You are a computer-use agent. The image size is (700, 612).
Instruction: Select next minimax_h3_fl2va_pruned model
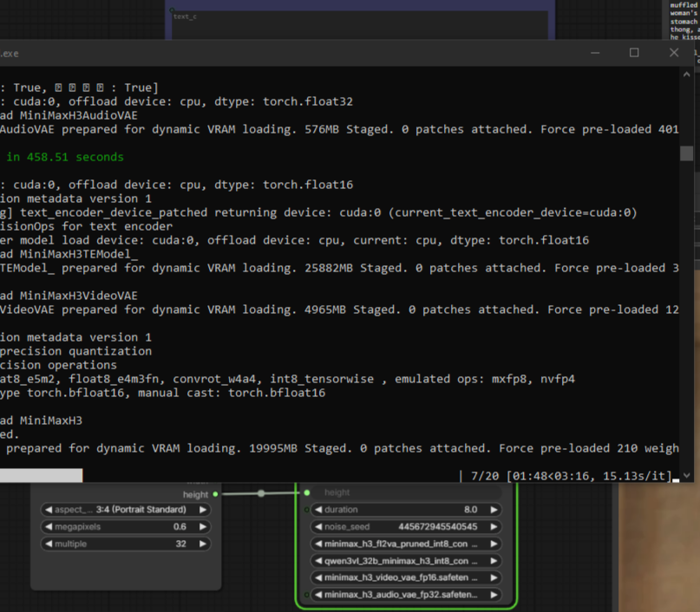pos(494,544)
